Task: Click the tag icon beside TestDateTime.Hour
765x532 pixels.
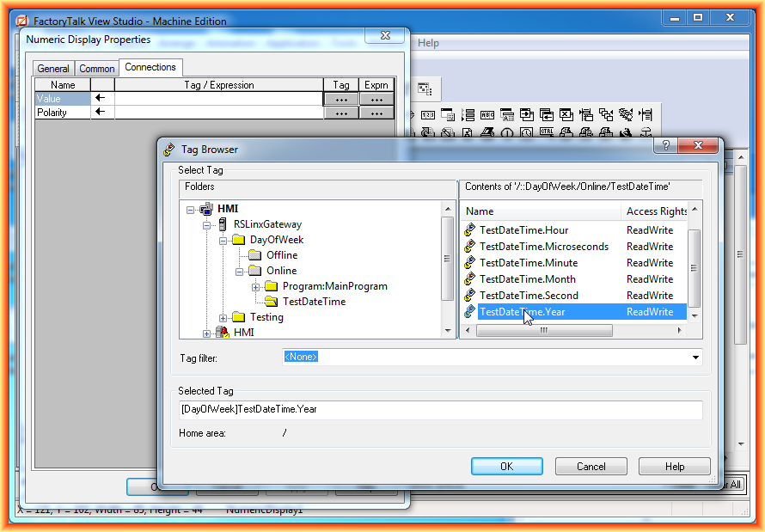Action: tap(469, 230)
